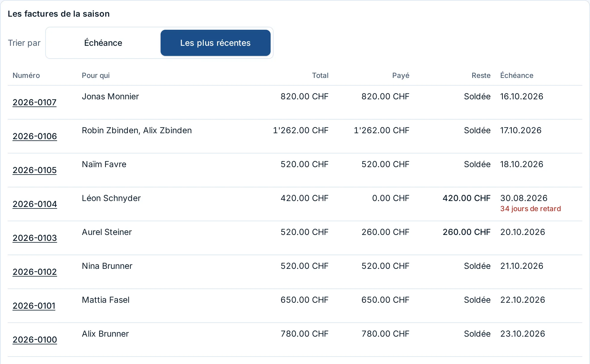This screenshot has height=364, width=590.
Task: Select the name Jonas Monnier
Action: point(110,96)
